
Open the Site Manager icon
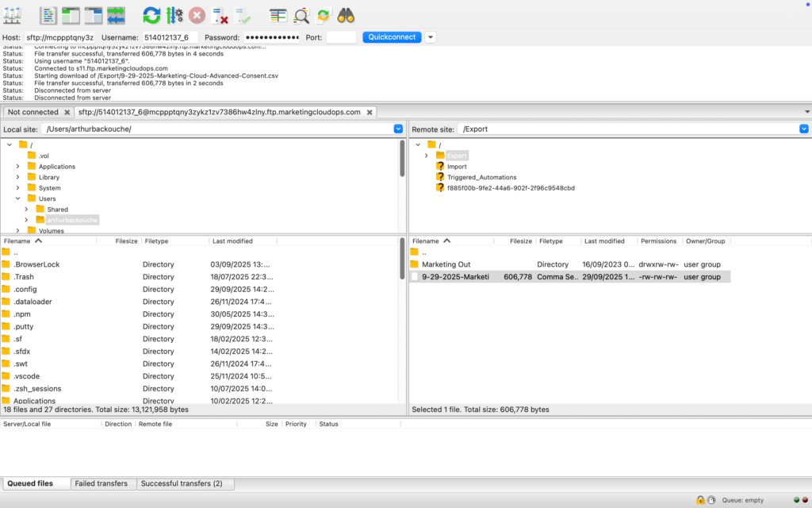(x=13, y=14)
